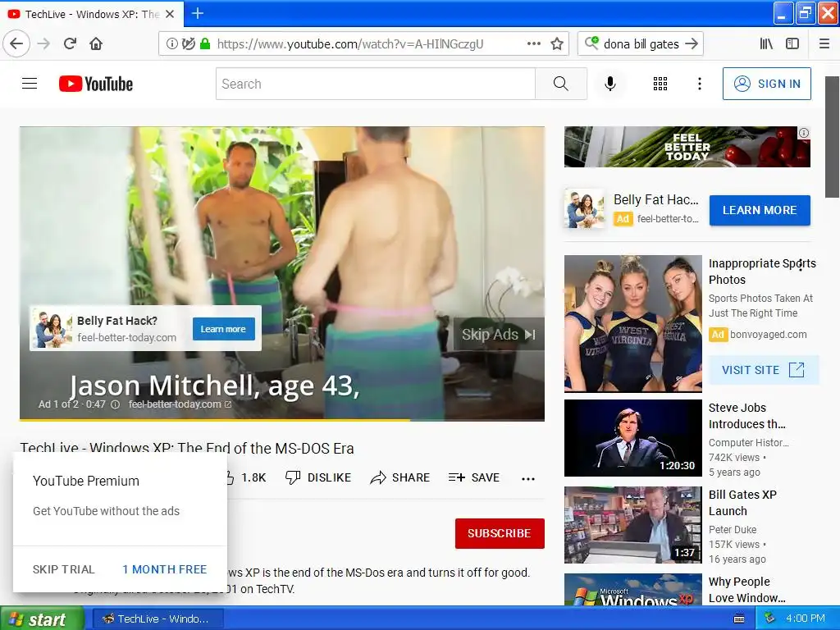Click 'Peter Duke' channel name

point(733,529)
